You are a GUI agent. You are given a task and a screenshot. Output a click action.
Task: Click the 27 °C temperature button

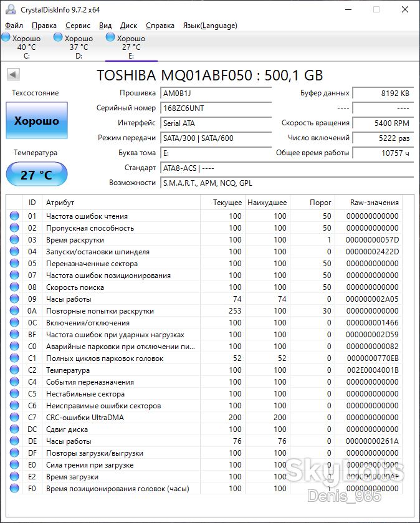coord(37,175)
